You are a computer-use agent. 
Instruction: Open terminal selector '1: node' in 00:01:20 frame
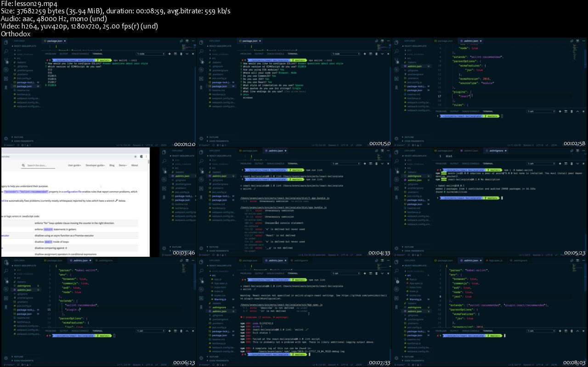point(151,54)
